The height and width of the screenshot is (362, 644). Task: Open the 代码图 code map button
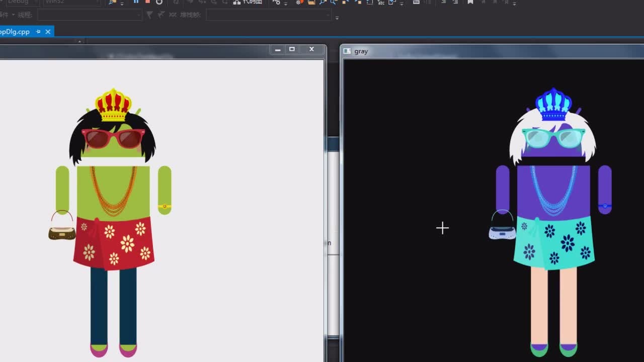pyautogui.click(x=248, y=2)
